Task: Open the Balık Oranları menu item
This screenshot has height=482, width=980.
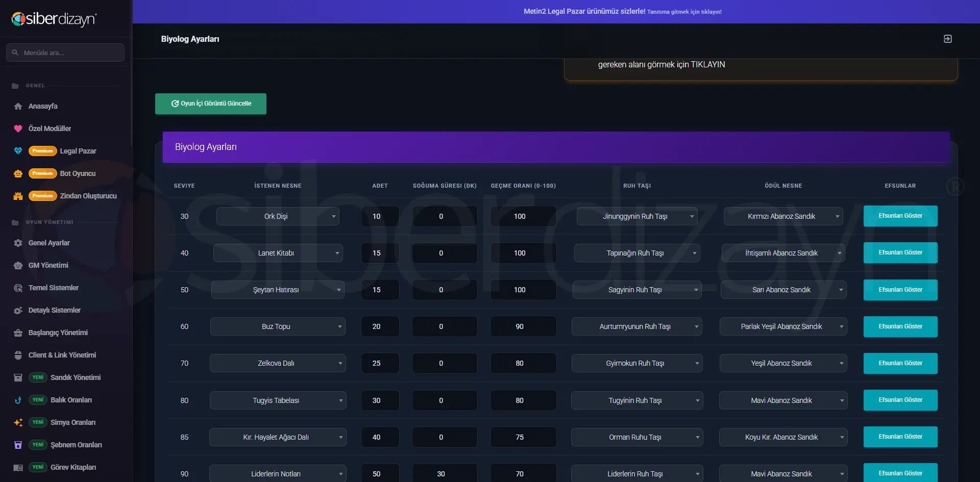Action: (71, 400)
